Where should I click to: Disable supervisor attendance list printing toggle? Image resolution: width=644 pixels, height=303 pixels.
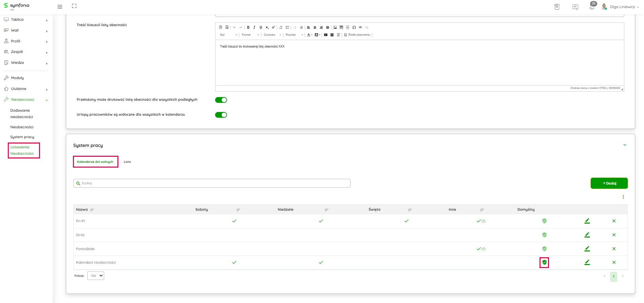pyautogui.click(x=221, y=100)
